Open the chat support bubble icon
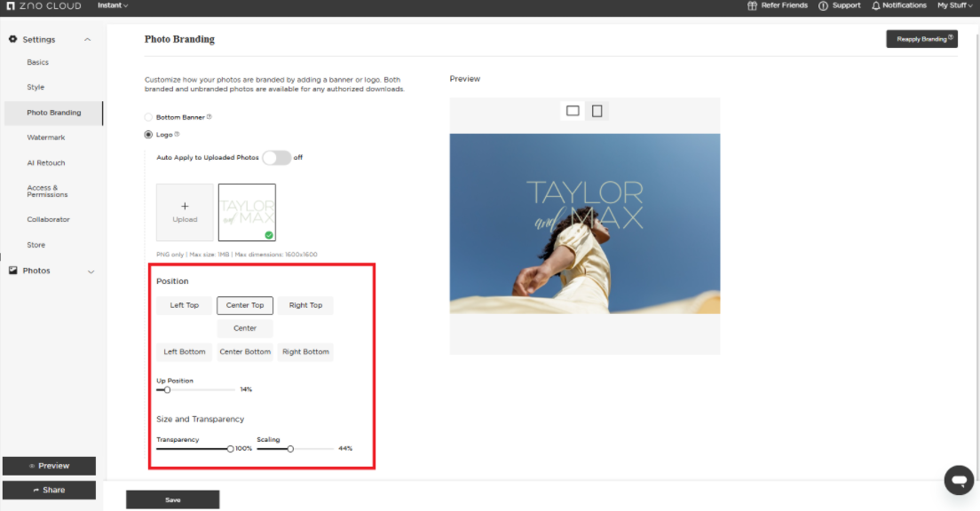The height and width of the screenshot is (511, 980). pyautogui.click(x=959, y=480)
